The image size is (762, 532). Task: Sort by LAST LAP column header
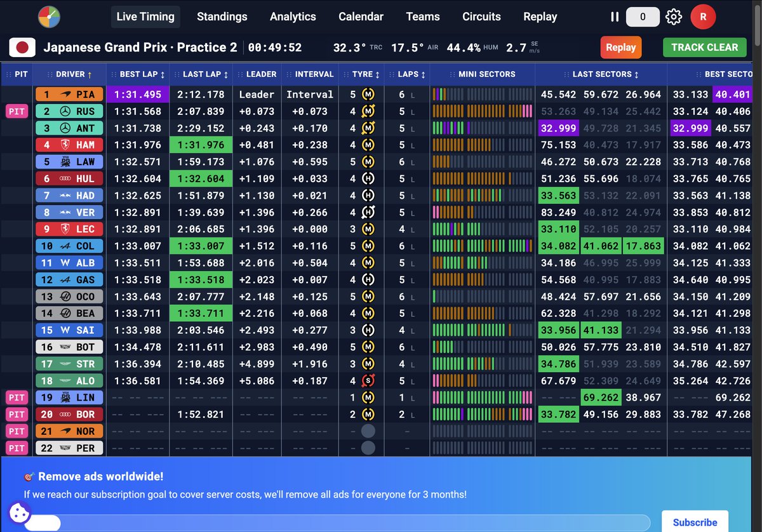pyautogui.click(x=201, y=74)
